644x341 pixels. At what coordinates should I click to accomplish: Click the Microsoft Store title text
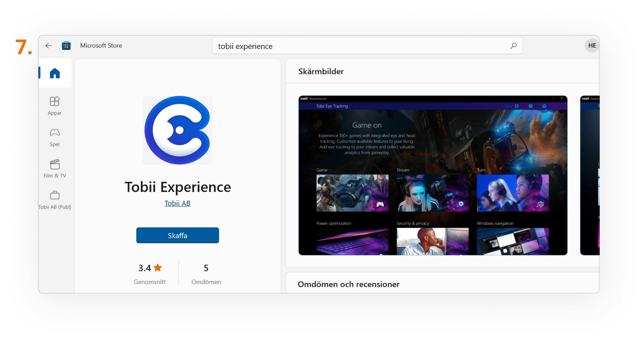tap(101, 45)
